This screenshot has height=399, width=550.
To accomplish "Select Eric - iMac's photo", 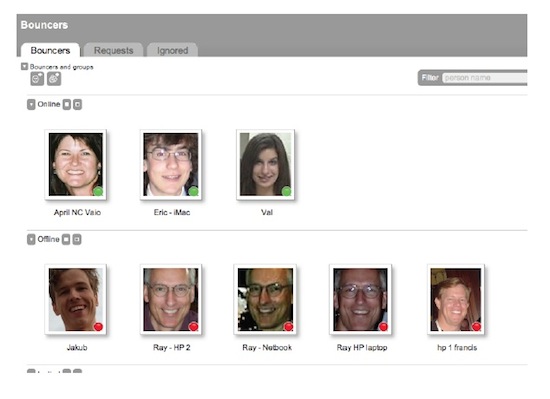I will coord(171,164).
